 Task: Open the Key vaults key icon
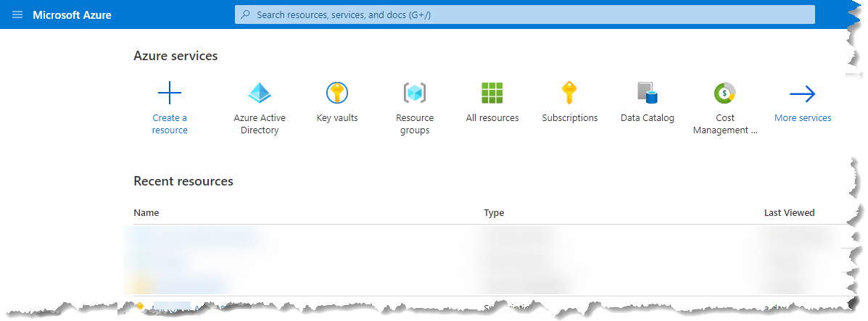(337, 93)
